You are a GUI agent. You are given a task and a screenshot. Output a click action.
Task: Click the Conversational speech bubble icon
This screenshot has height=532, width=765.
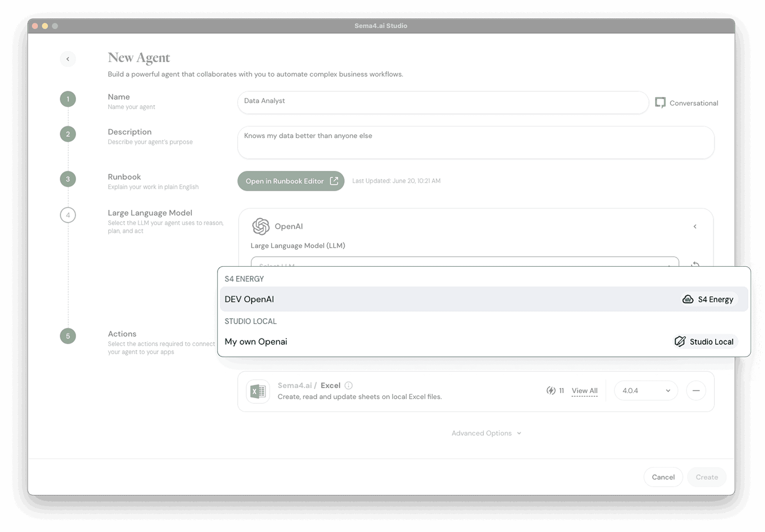pos(660,103)
